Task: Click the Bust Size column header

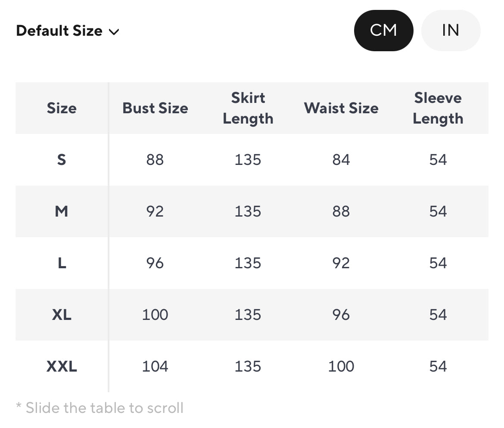Action: coord(155,108)
